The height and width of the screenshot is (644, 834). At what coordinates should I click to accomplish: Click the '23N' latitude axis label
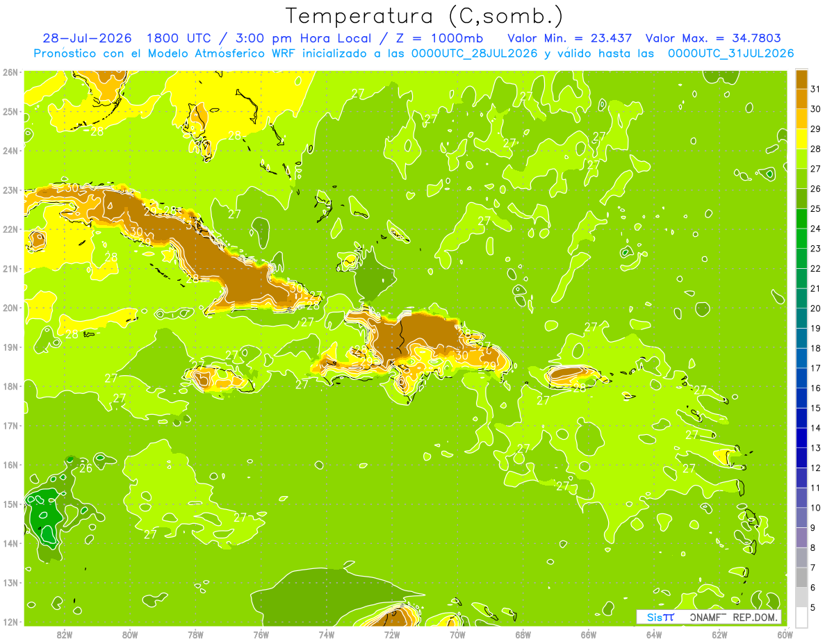(10, 190)
